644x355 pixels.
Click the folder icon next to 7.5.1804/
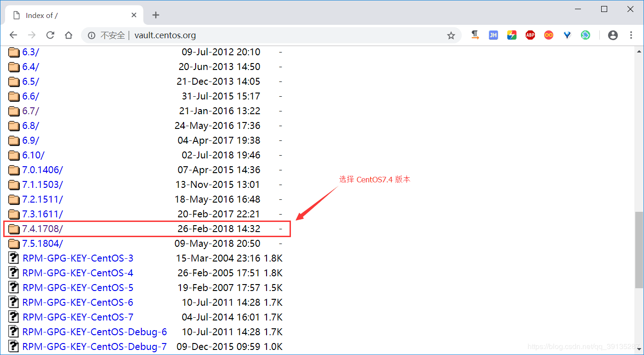click(x=14, y=244)
